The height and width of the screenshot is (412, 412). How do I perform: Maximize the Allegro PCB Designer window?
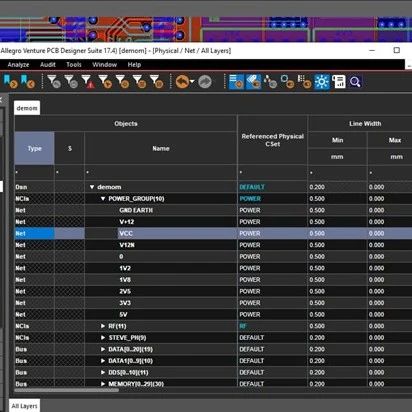pos(396,50)
